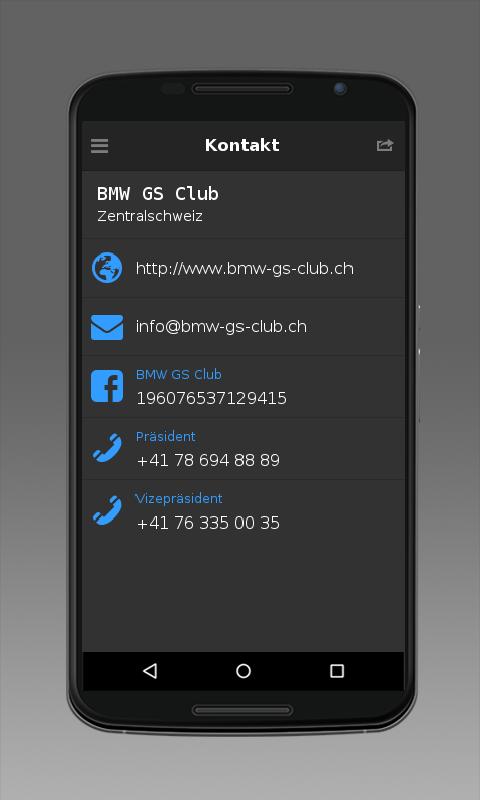Open http://www.bmw-gs-club.ch link

(244, 268)
